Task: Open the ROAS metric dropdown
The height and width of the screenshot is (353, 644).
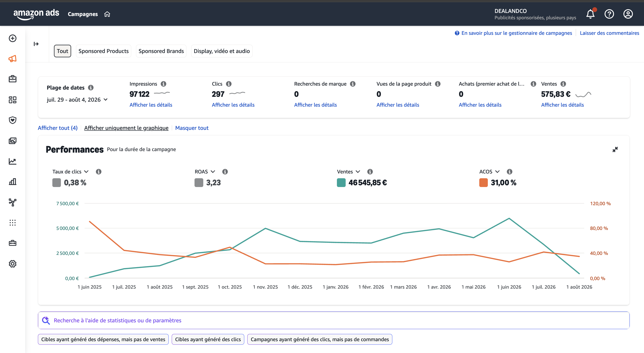Action: point(205,171)
